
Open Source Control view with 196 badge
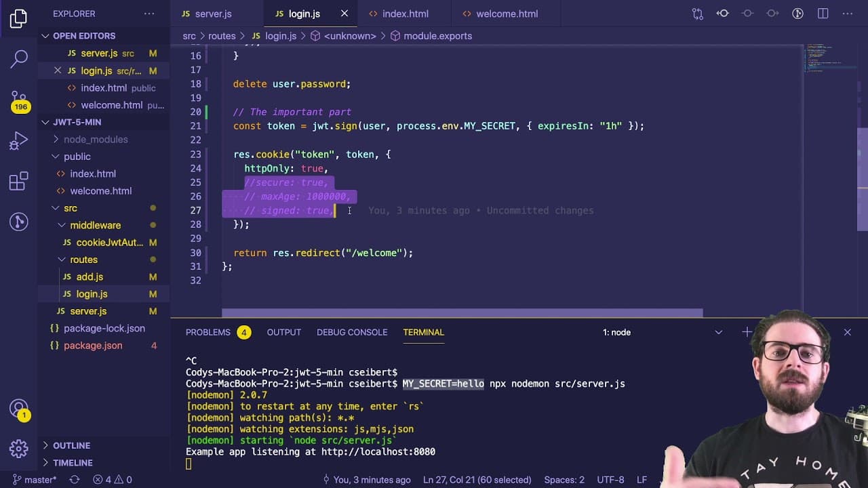pyautogui.click(x=19, y=101)
